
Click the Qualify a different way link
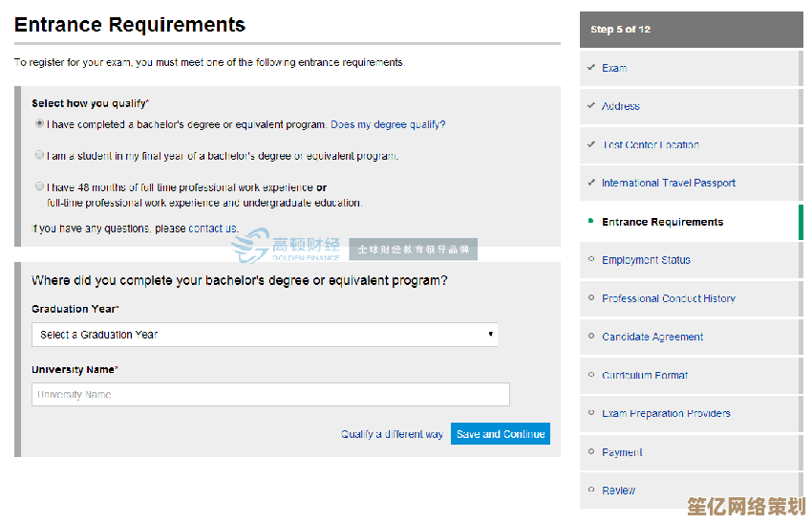click(x=392, y=434)
